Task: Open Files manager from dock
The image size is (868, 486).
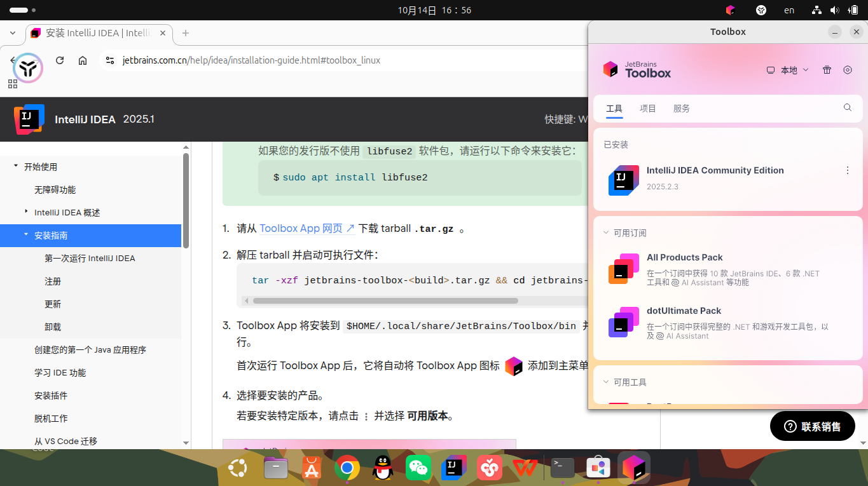Action: (x=275, y=468)
